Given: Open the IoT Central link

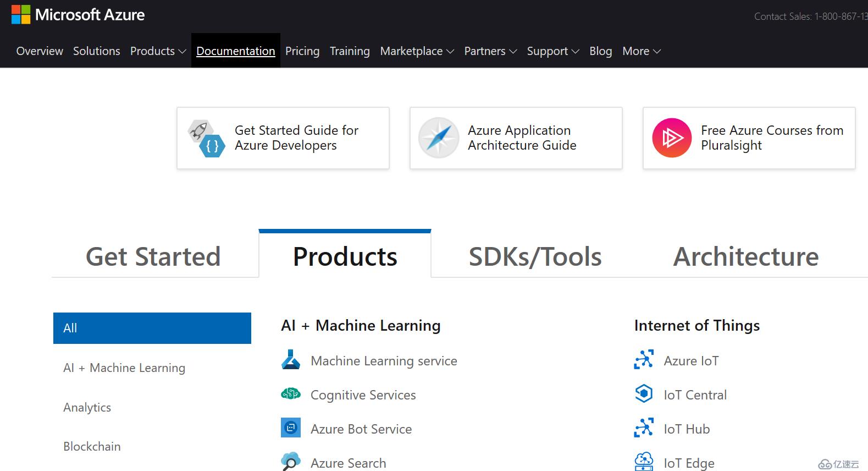Looking at the screenshot, I should 695,395.
